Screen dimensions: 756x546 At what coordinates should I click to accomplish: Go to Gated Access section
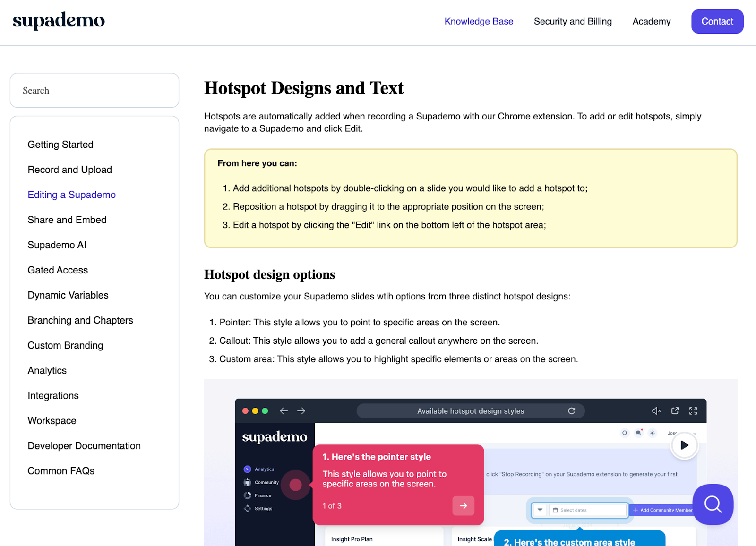click(x=58, y=270)
